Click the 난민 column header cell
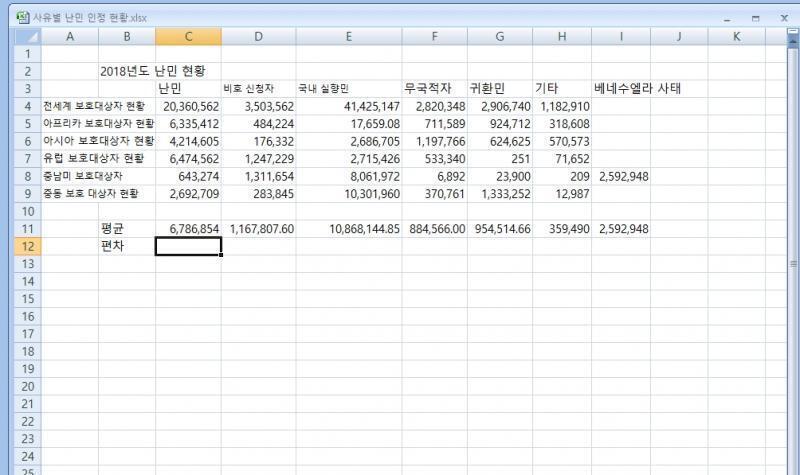Image resolution: width=800 pixels, height=475 pixels. point(188,89)
